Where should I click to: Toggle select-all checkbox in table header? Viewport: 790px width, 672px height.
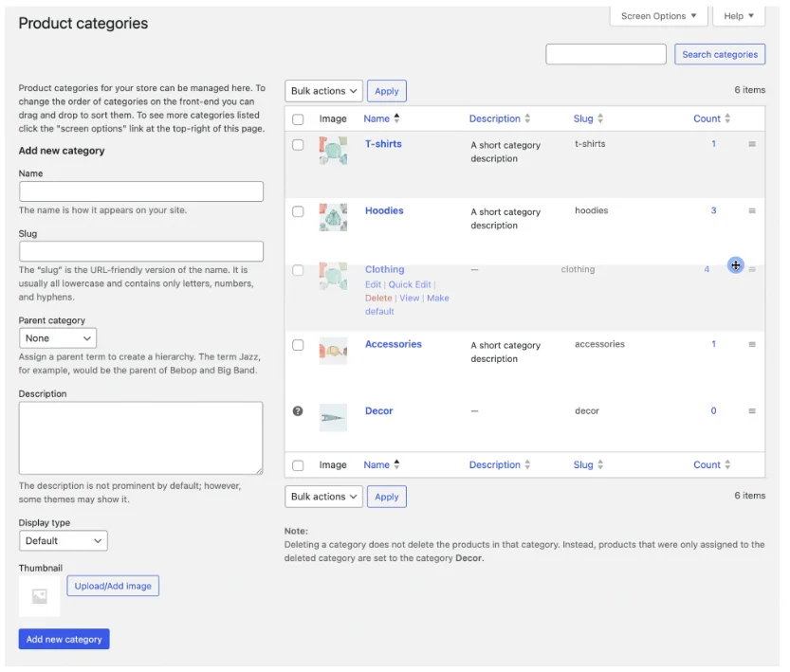[298, 119]
